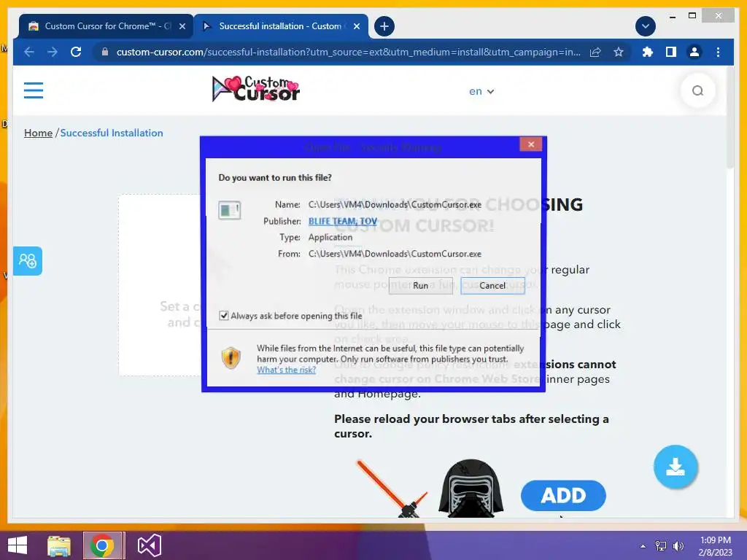Reload the current page
Screen dimensions: 747x560
pyautogui.click(x=76, y=52)
